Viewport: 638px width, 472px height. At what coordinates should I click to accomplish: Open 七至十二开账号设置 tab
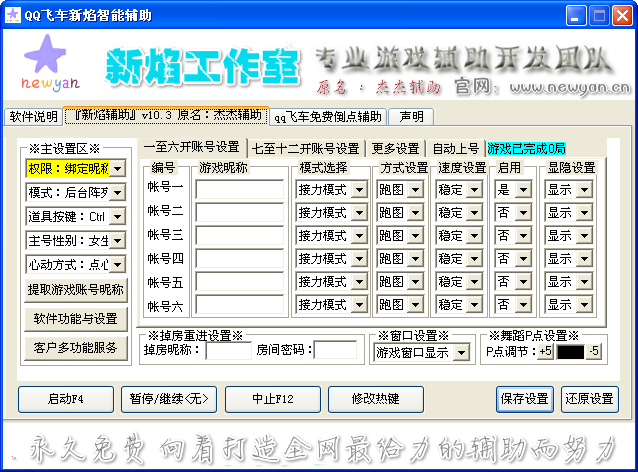pos(306,149)
